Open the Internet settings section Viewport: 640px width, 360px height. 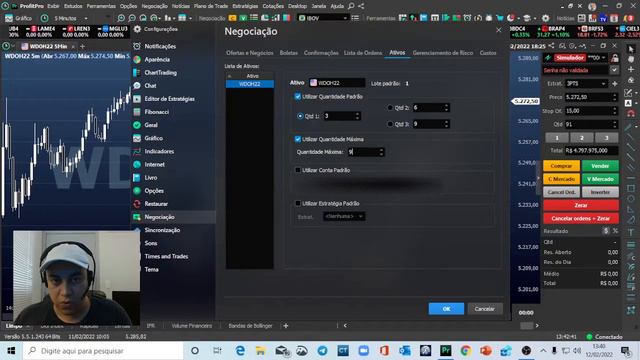point(154,164)
